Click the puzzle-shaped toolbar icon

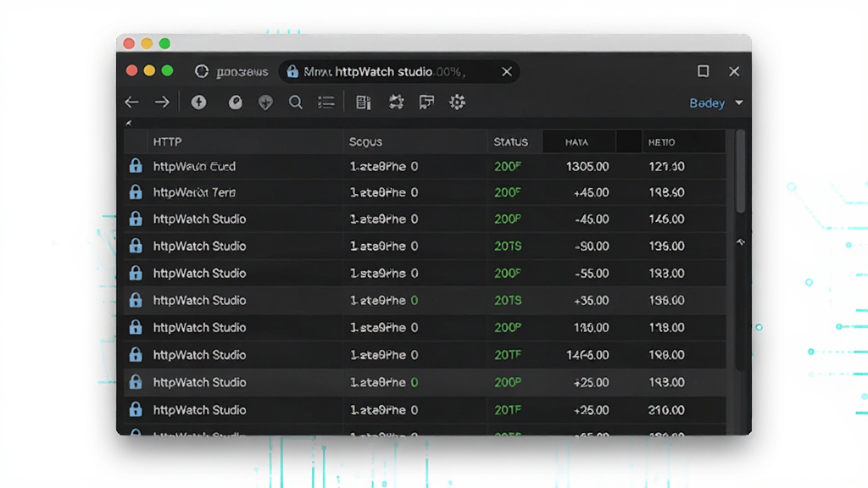pos(396,103)
